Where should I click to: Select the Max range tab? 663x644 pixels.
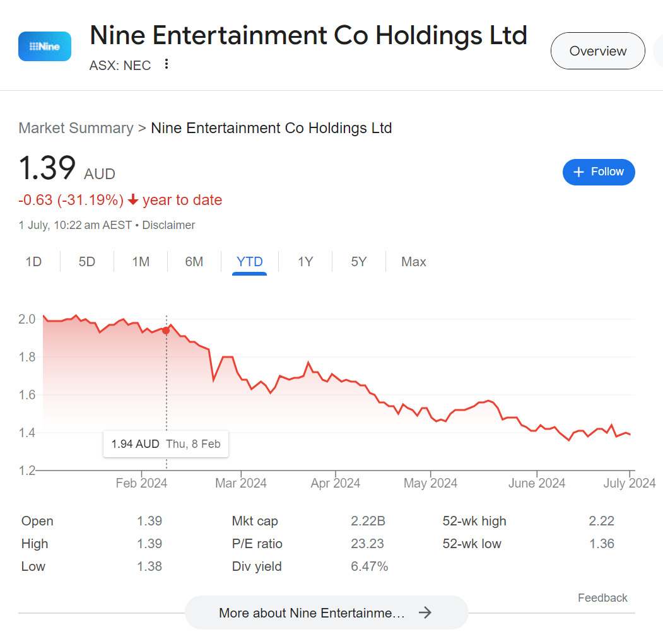(414, 262)
